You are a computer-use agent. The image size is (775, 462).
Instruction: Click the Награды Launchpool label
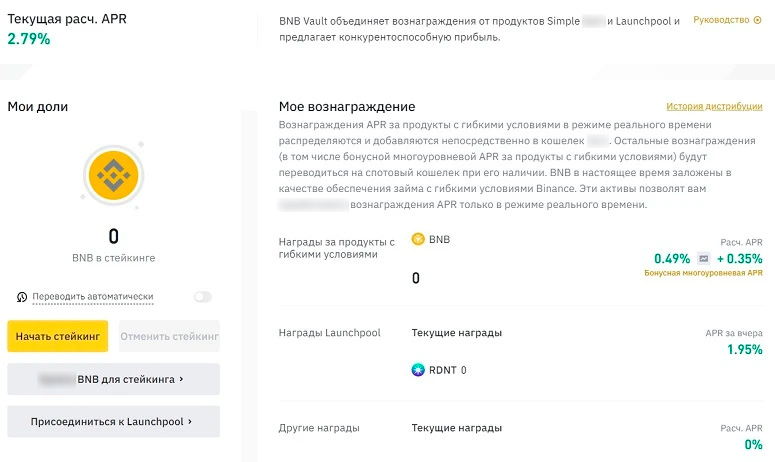pos(330,333)
